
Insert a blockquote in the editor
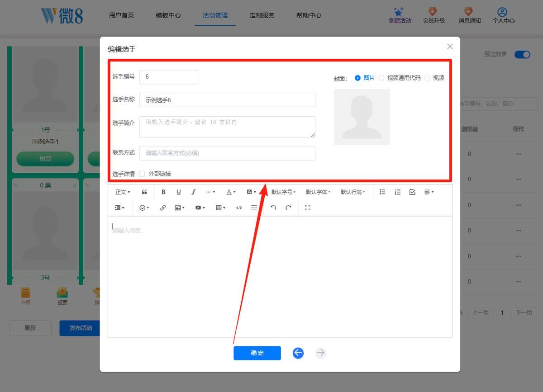144,192
